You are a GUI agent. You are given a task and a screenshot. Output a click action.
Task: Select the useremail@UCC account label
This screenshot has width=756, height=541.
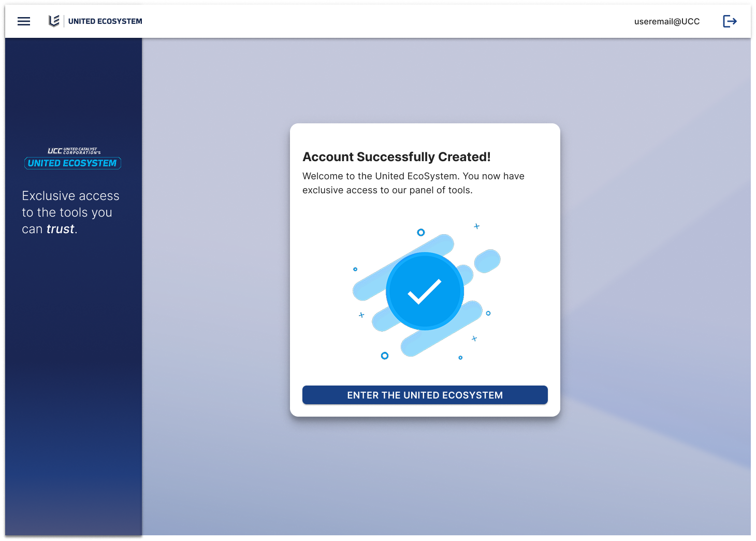tap(667, 21)
